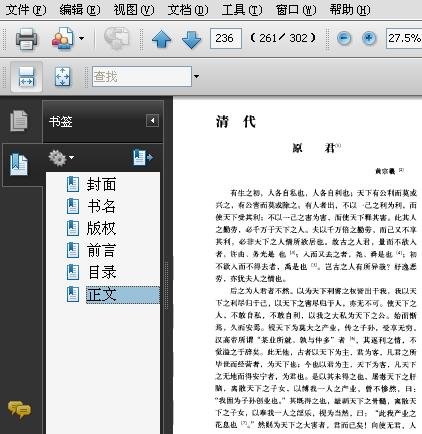Click the Print icon in toolbar
Screen dimensions: 422x434
coord(26,38)
